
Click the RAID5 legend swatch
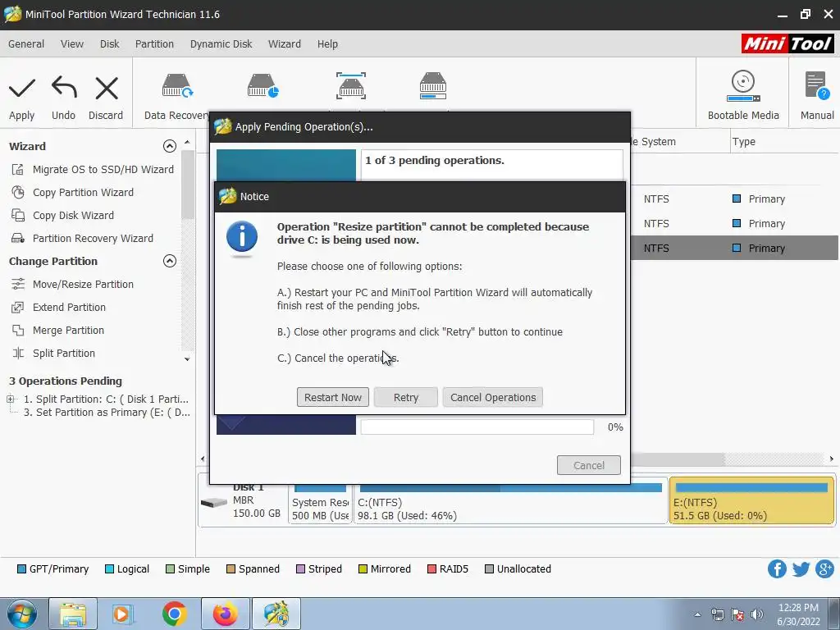[431, 569]
